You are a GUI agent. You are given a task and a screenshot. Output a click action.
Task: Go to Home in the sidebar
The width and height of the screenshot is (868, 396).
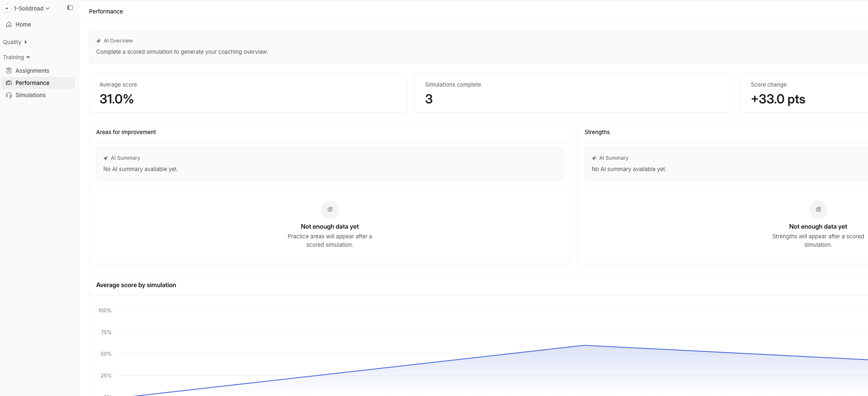pyautogui.click(x=38, y=24)
